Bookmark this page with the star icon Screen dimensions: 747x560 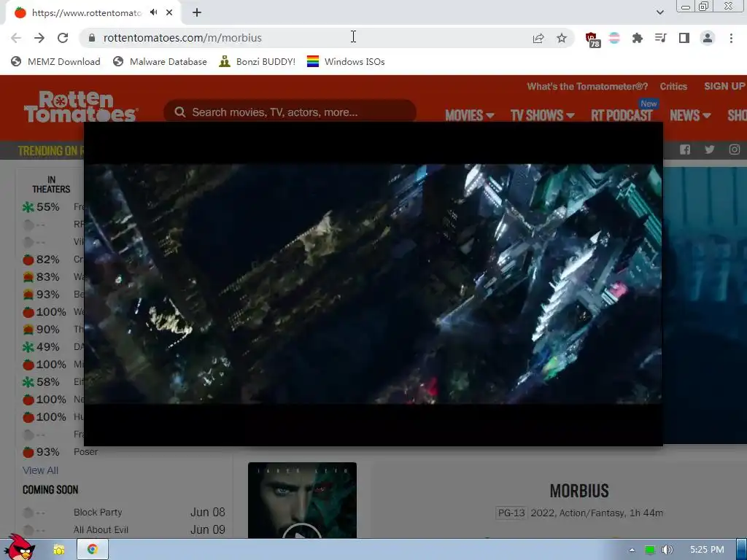[562, 38]
